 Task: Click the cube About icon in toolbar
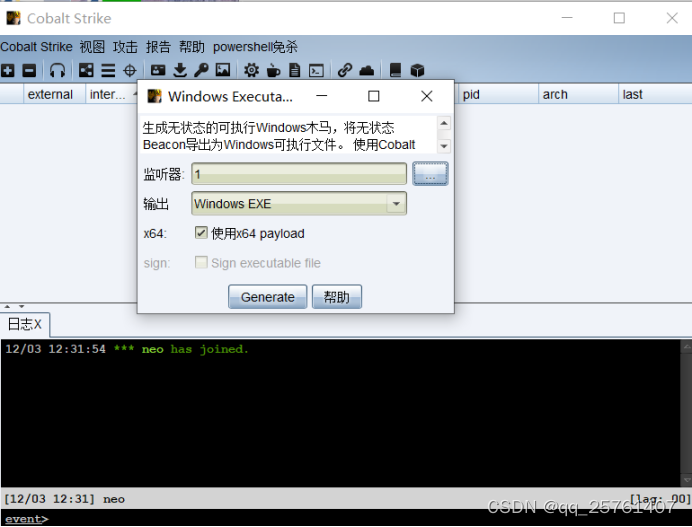click(417, 70)
